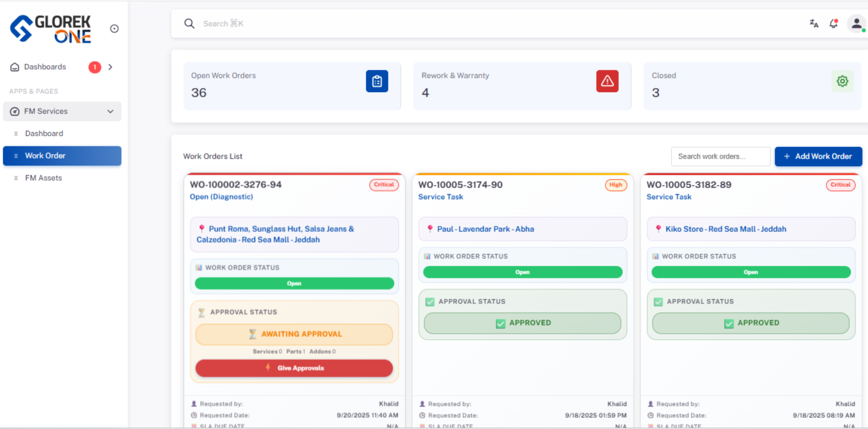Open the user profile avatar

point(856,23)
